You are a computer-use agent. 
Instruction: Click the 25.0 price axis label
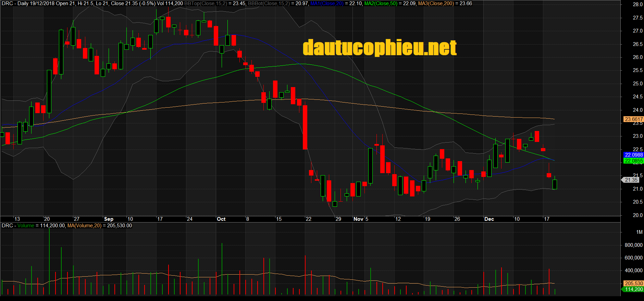tap(637, 84)
